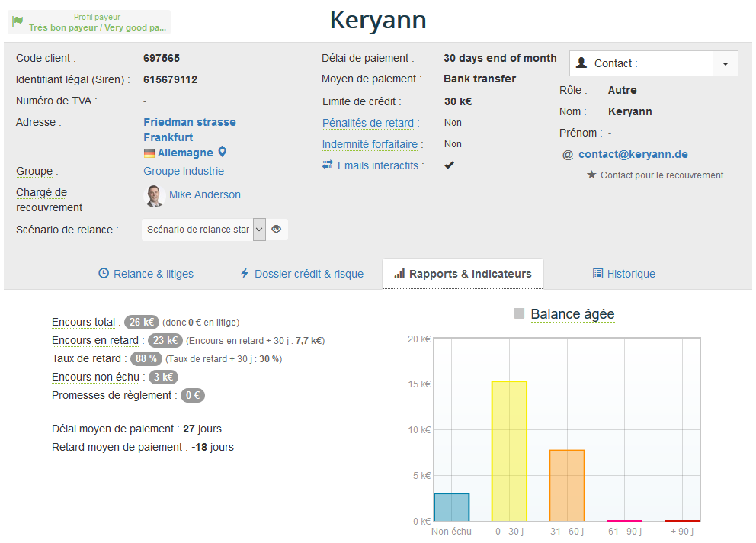Click the Encours en retard 23 k€ badge
Image resolution: width=756 pixels, height=543 pixels.
(165, 340)
